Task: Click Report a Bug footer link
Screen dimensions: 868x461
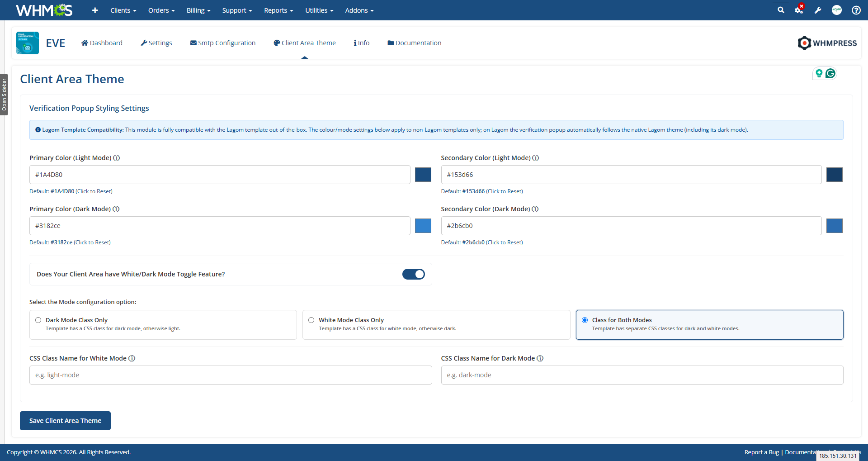Action: [762, 452]
